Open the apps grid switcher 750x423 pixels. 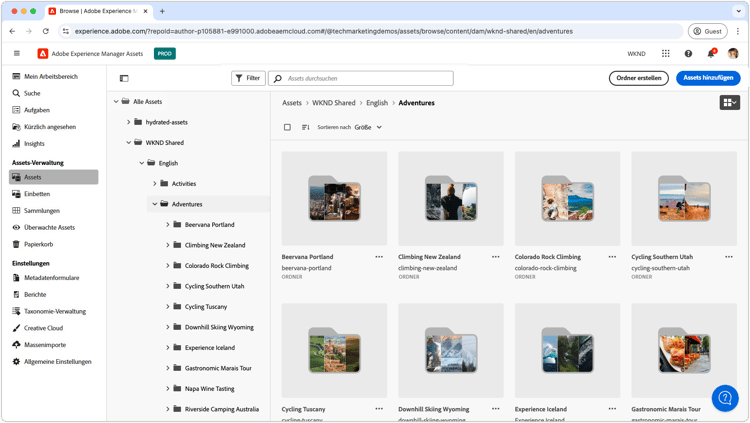pyautogui.click(x=665, y=54)
